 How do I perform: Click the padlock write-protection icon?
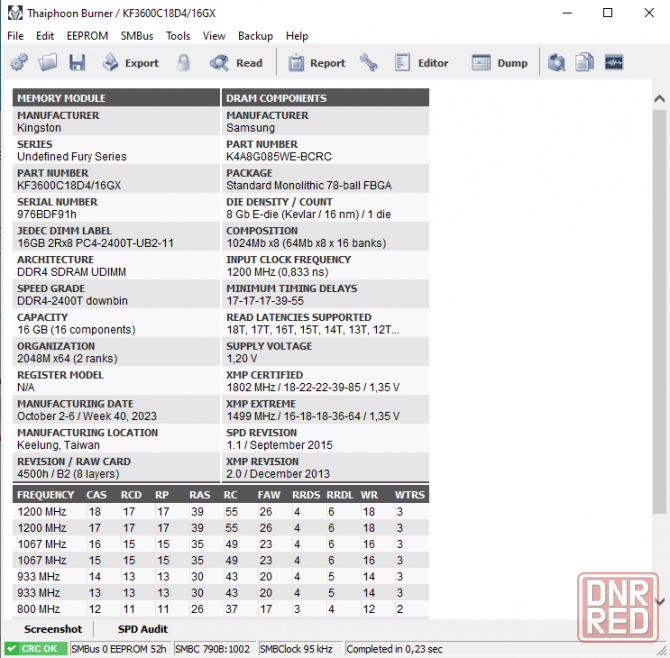[183, 63]
